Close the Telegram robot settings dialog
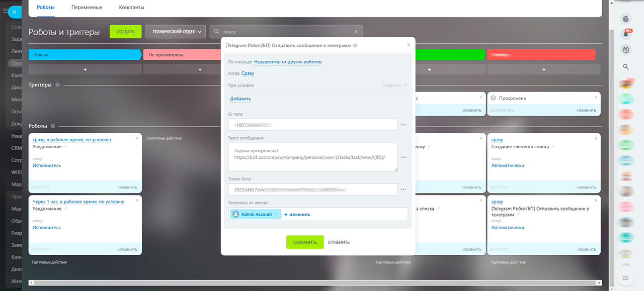 [409, 45]
